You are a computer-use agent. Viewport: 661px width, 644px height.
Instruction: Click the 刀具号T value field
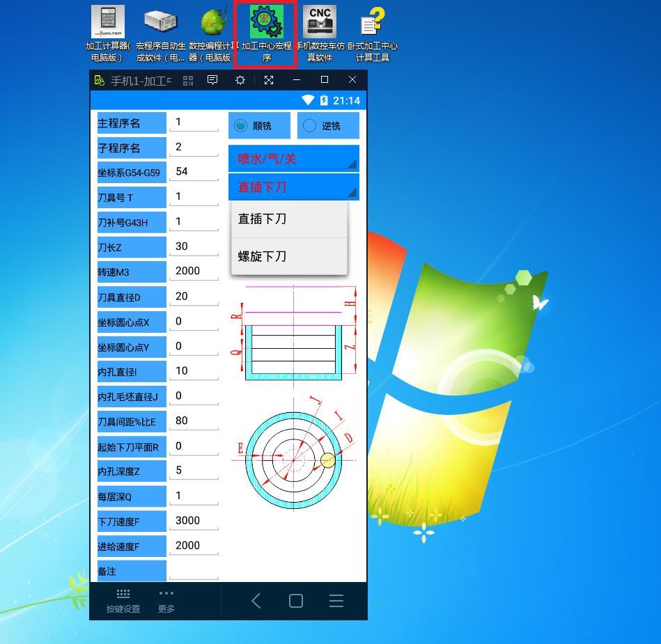(x=194, y=197)
